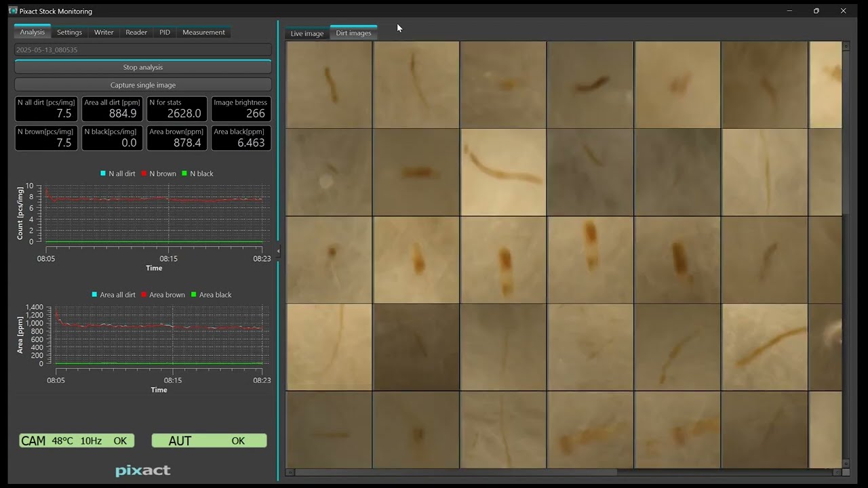868x488 pixels.
Task: Click the Area ppm chart plot area
Action: (x=159, y=335)
